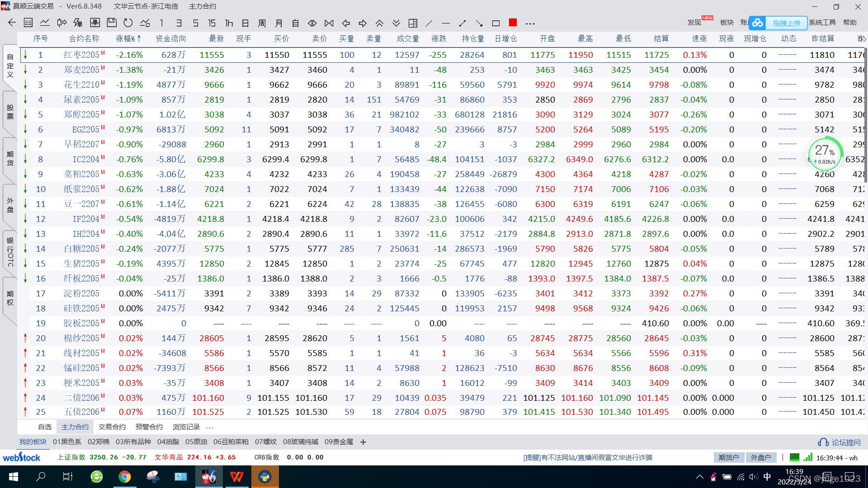868x488 pixels.
Task: Select the 04油脂 sector tab
Action: point(168,442)
